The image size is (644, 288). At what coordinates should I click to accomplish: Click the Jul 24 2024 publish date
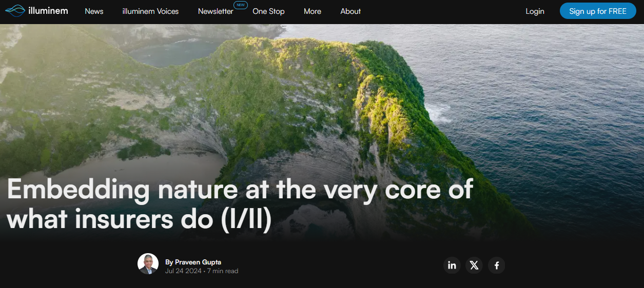tap(183, 271)
